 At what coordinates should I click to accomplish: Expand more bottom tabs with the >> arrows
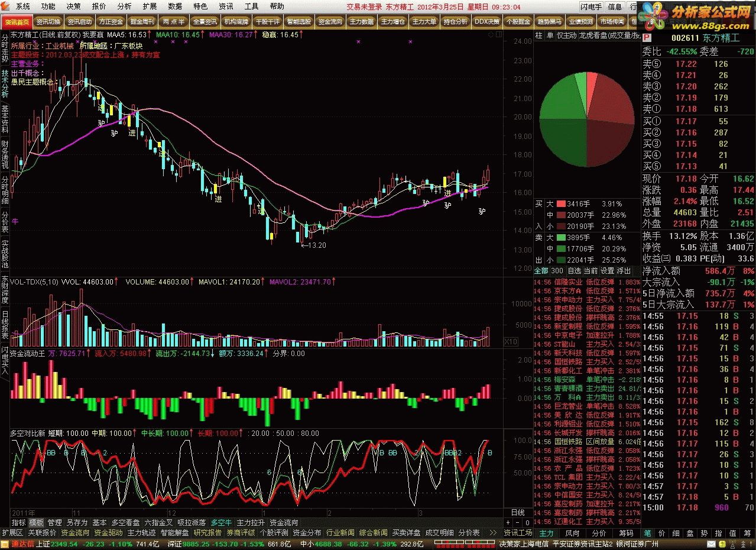click(492, 533)
